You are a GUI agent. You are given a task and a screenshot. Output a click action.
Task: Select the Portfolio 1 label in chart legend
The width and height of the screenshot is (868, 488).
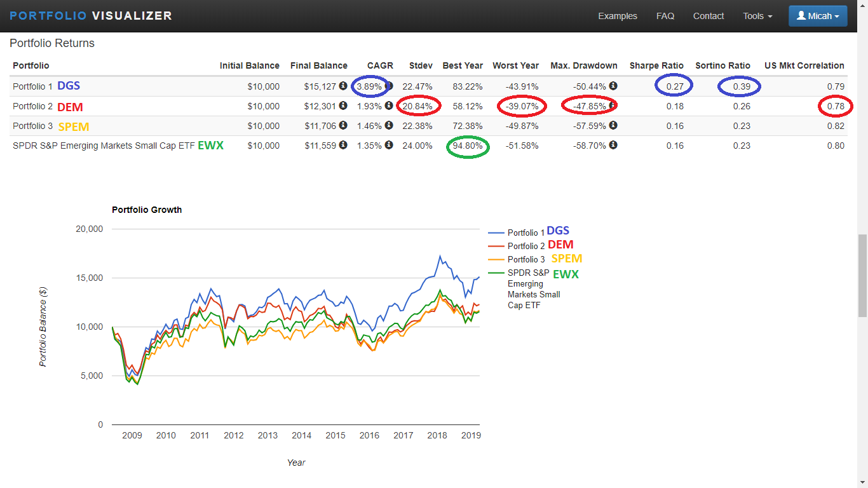526,233
